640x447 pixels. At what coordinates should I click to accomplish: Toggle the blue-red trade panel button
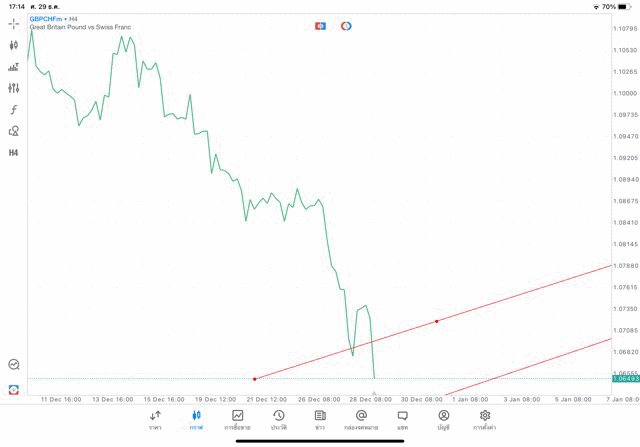click(320, 26)
